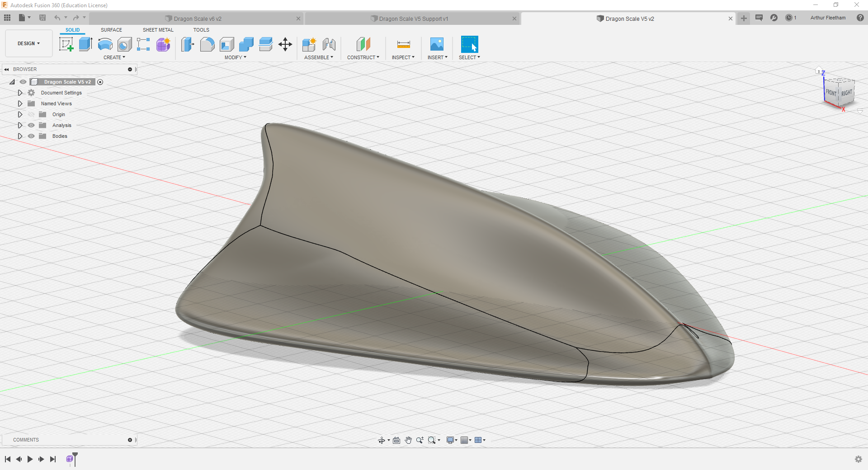The image size is (868, 470).
Task: Select the Shell tool icon
Action: pos(227,44)
